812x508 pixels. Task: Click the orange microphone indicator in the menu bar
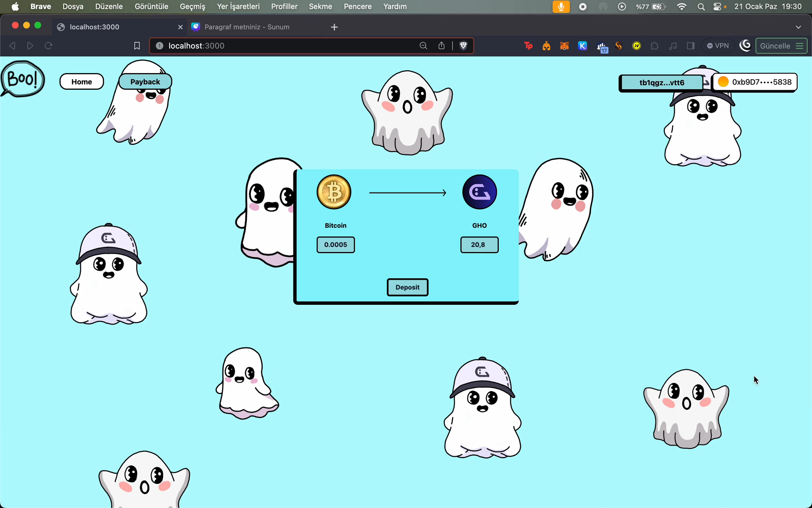pos(561,7)
